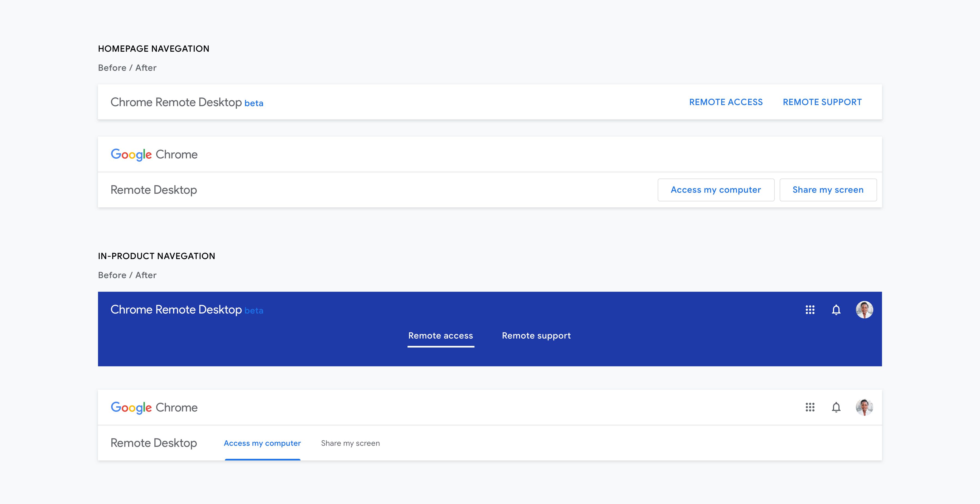Click Google Chrome logo in homepage navigation
This screenshot has height=504, width=980.
154,154
